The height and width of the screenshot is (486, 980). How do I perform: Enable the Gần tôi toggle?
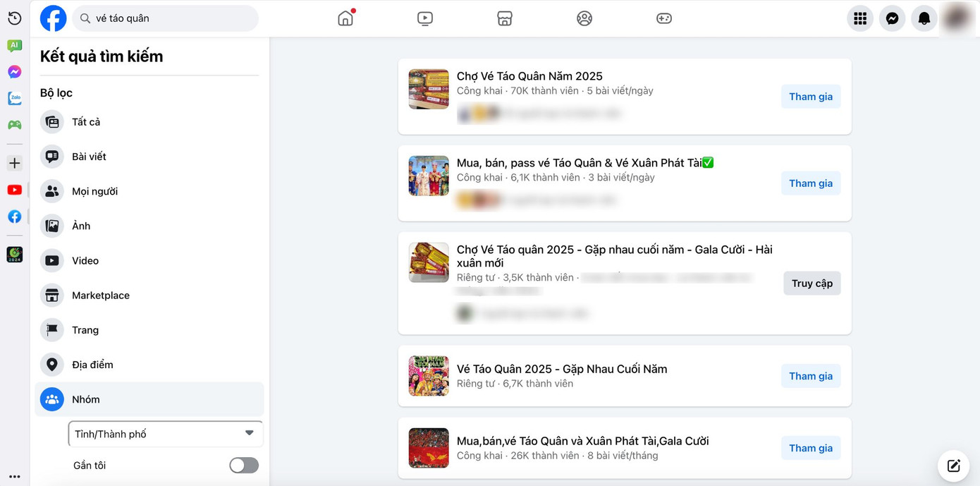243,465
